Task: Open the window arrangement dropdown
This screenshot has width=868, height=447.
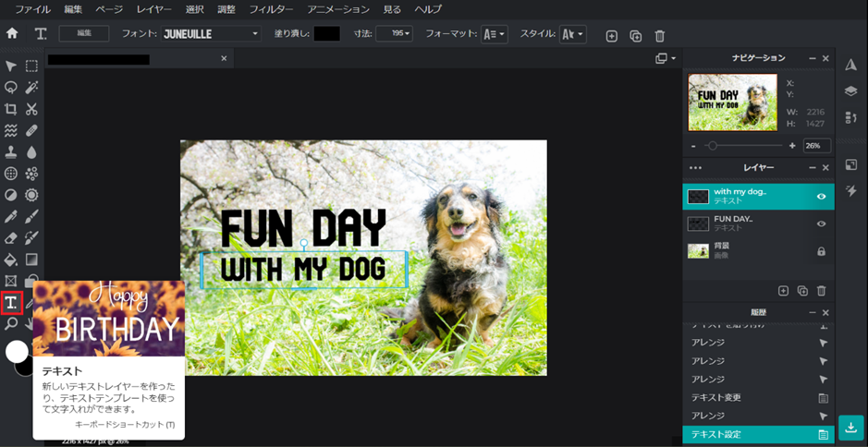Action: (x=666, y=58)
